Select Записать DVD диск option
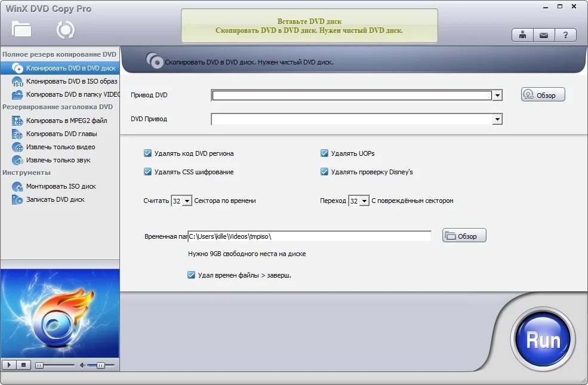The height and width of the screenshot is (385, 588). point(60,199)
